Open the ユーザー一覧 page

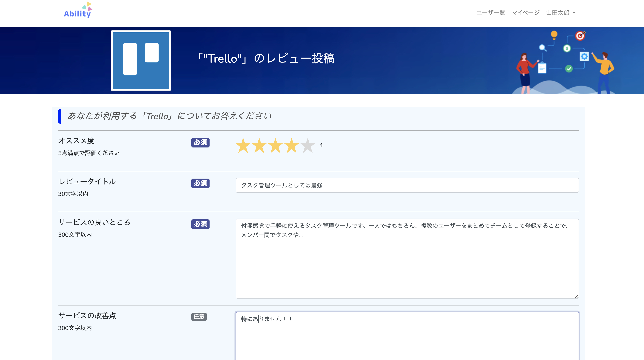(491, 13)
